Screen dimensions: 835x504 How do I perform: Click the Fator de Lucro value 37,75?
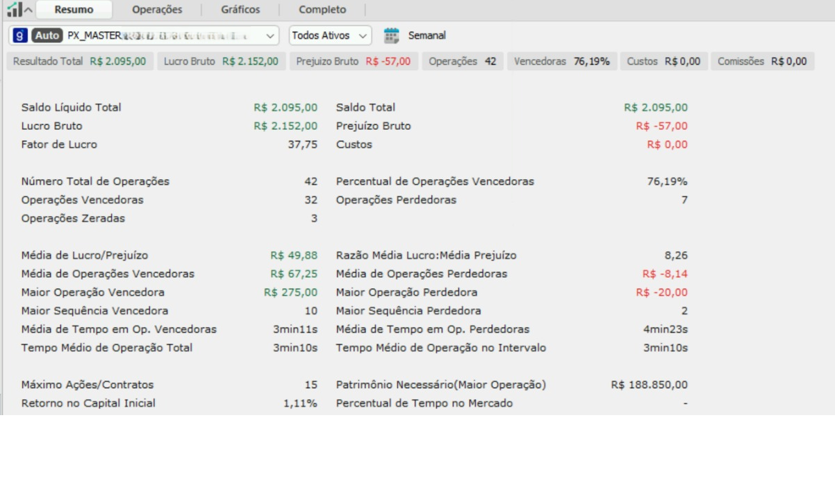303,145
